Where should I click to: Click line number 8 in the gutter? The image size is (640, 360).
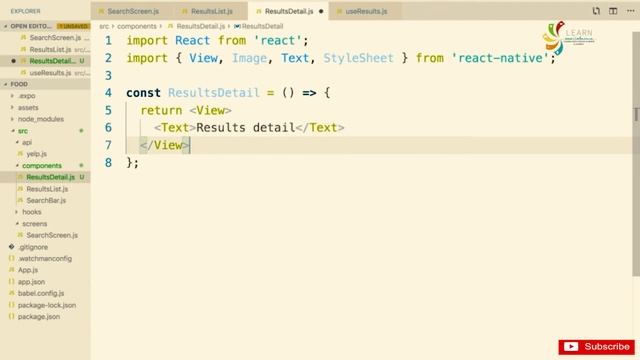[x=108, y=163]
